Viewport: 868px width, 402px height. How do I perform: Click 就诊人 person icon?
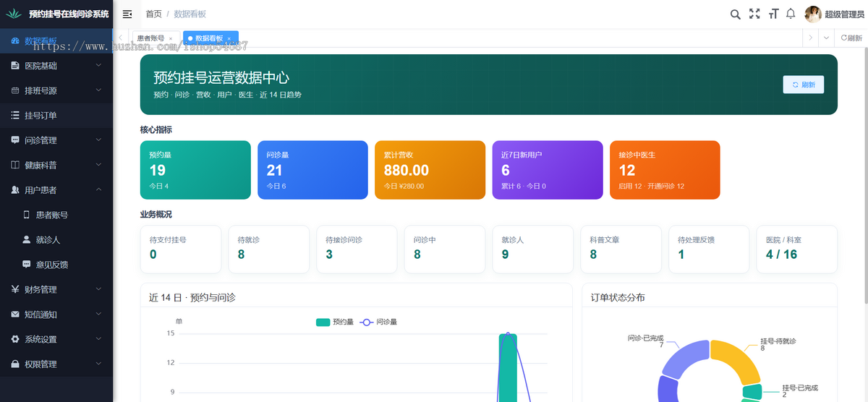click(27, 239)
